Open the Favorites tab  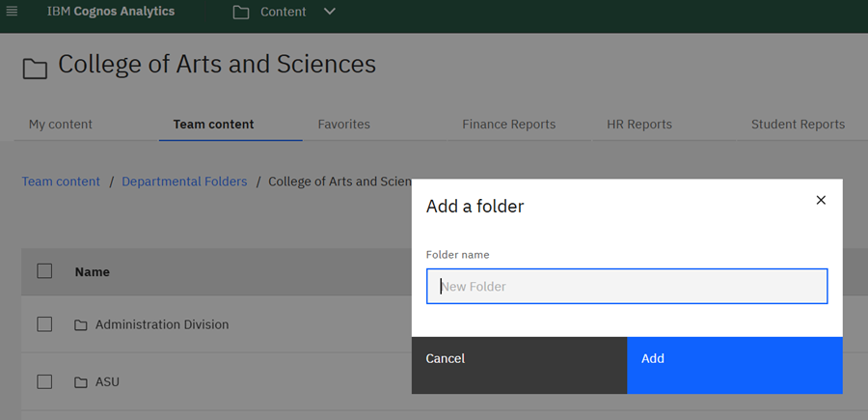point(343,125)
